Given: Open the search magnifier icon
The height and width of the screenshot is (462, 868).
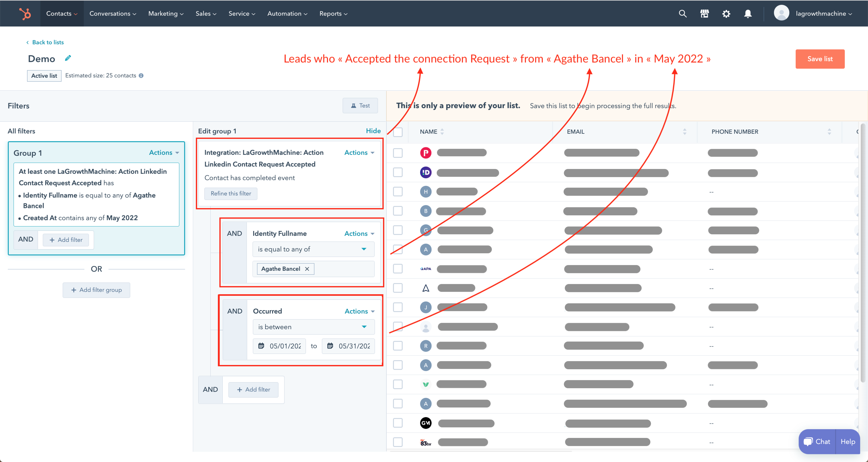Looking at the screenshot, I should click(x=682, y=14).
